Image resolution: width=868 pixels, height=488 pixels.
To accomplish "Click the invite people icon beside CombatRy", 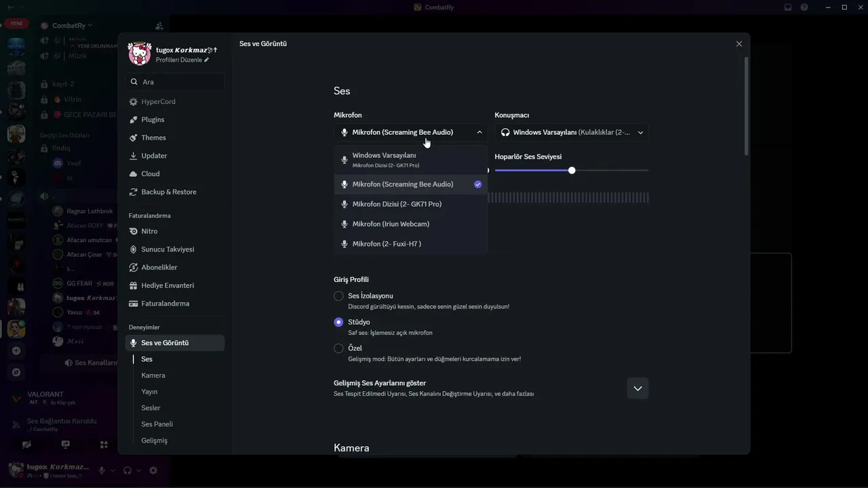I will coord(159,26).
